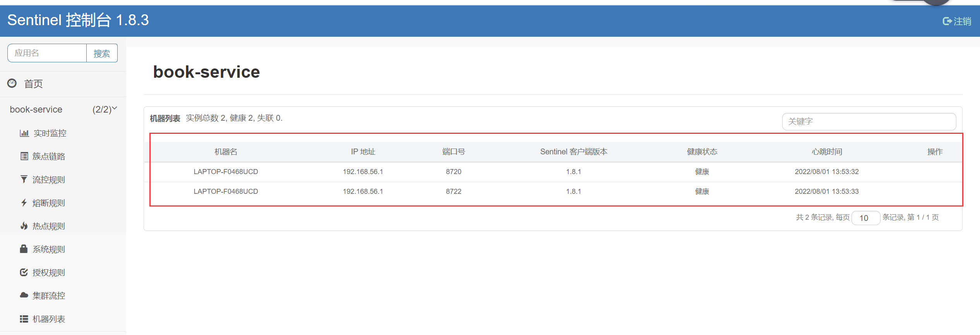Screen dimensions: 980x335
Task: Click the 搜索 search button
Action: (x=102, y=53)
